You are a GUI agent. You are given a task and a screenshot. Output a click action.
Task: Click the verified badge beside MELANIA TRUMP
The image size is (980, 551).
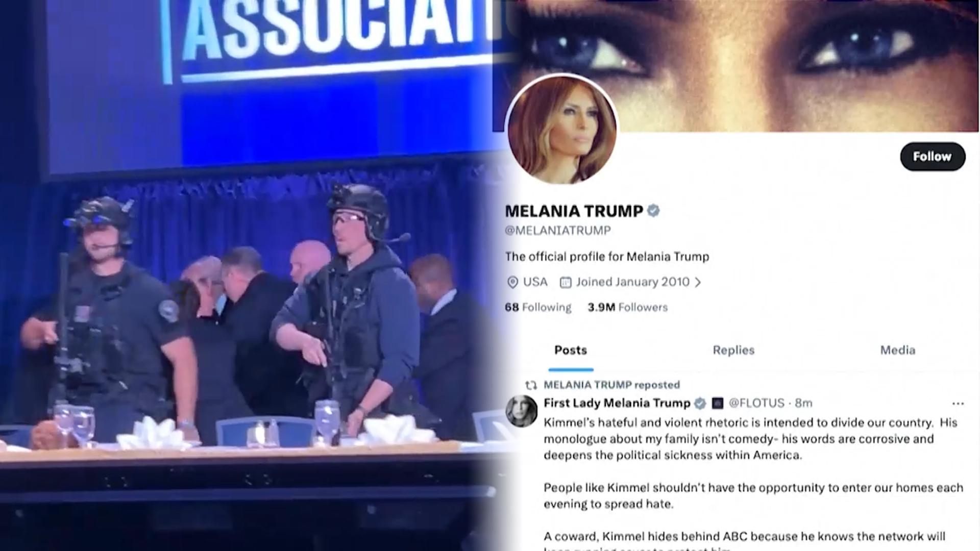(653, 210)
